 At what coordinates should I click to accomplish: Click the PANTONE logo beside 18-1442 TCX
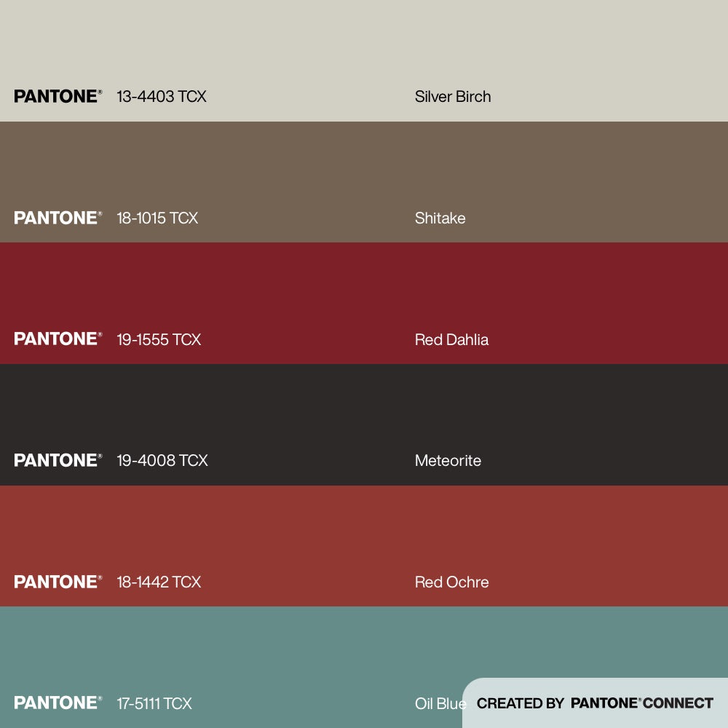[x=58, y=582]
